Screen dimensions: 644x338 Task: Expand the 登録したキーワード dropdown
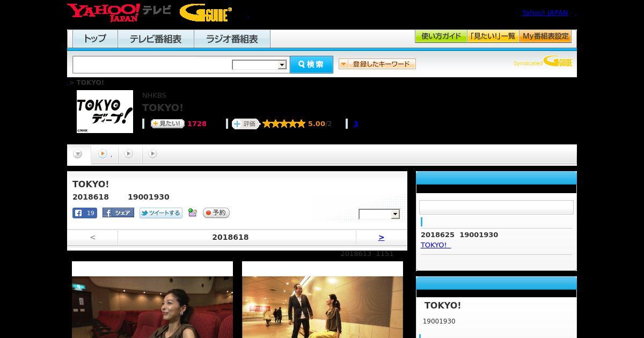tap(377, 64)
